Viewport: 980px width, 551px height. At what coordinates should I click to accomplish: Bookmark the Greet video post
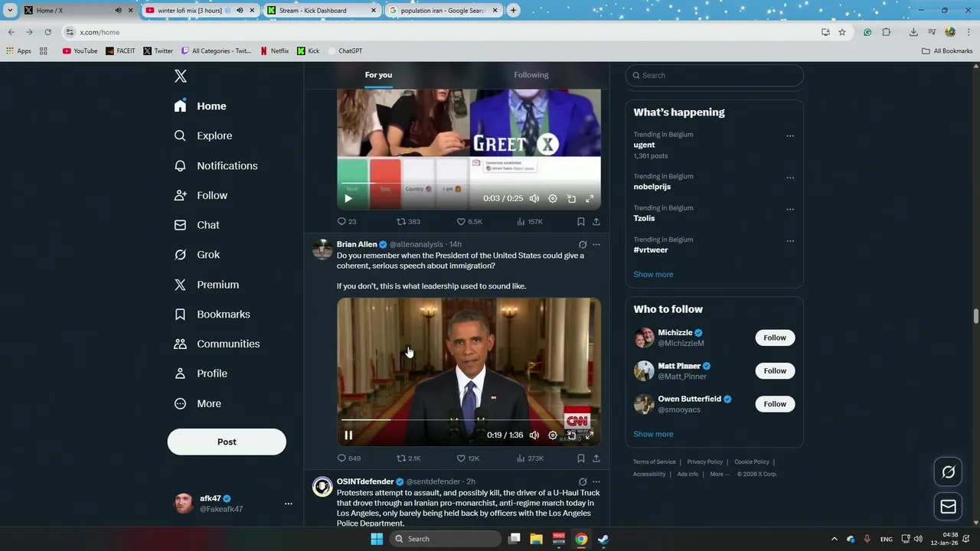tap(581, 221)
